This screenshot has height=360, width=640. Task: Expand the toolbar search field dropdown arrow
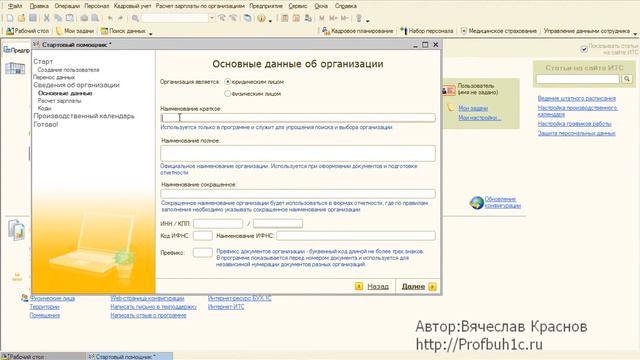point(211,18)
